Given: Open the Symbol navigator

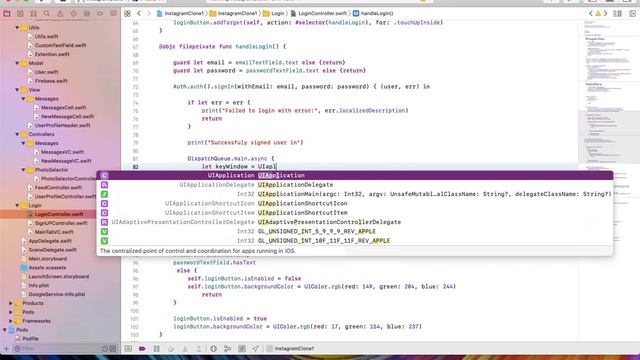Looking at the screenshot, I should click(x=33, y=13).
